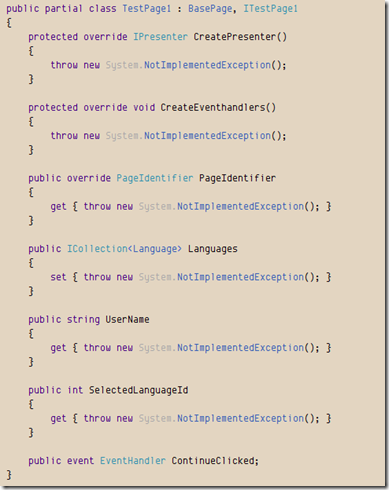This screenshot has height=490, width=389.
Task: Click the set accessor in Languages
Action: [58, 277]
